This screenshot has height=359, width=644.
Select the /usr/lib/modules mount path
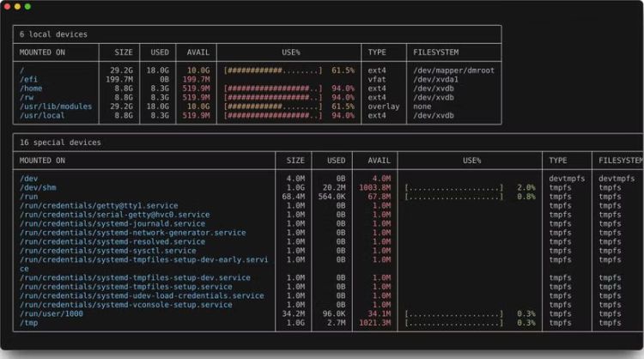point(55,106)
